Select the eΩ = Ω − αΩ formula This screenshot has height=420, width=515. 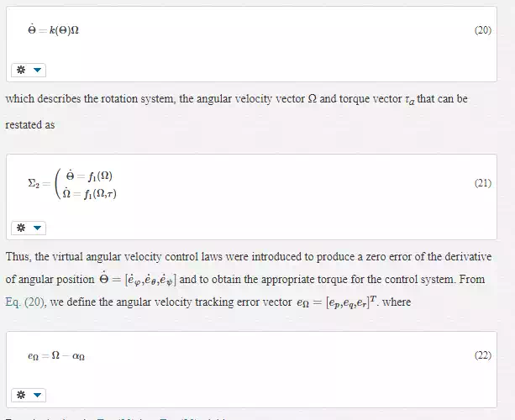56,356
